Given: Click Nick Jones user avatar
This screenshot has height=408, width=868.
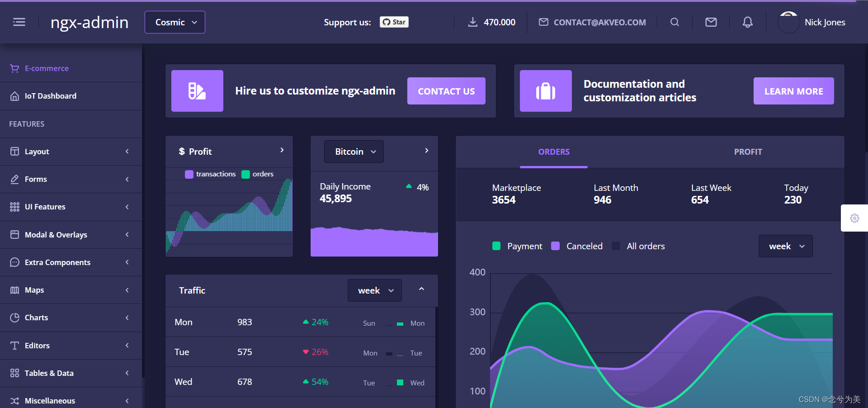Looking at the screenshot, I should coord(788,22).
